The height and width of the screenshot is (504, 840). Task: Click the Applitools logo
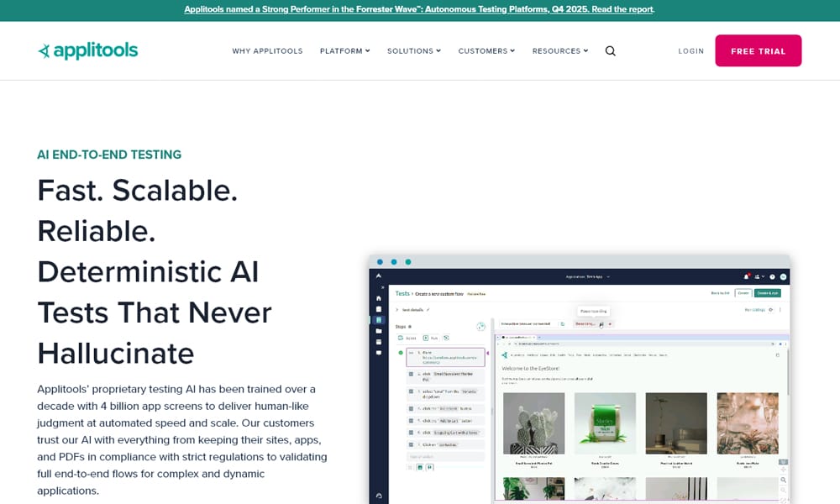88,51
